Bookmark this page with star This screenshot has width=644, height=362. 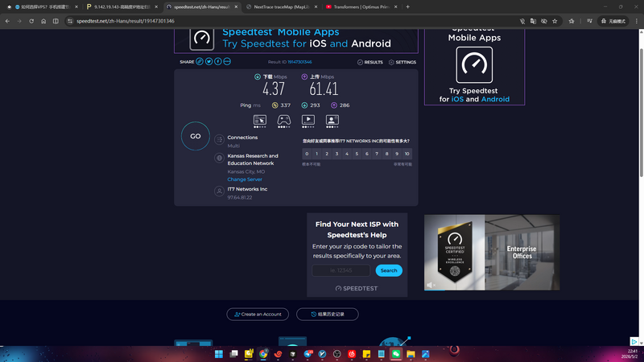555,21
